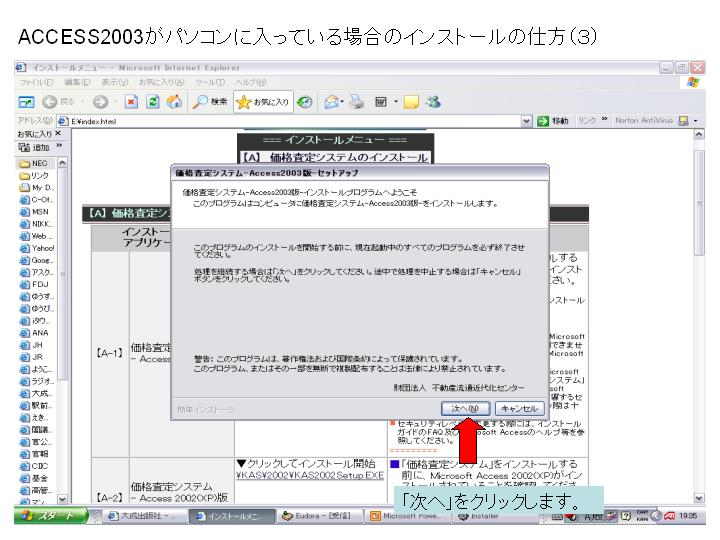Click 次へ(N) in the setup dialog
Viewport: 720px width, 540px height.
point(465,408)
